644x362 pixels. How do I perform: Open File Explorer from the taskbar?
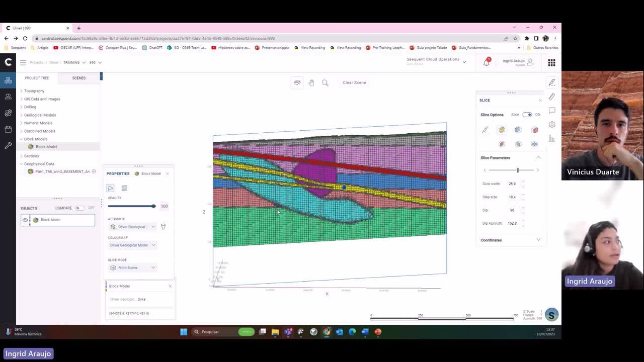click(275, 332)
